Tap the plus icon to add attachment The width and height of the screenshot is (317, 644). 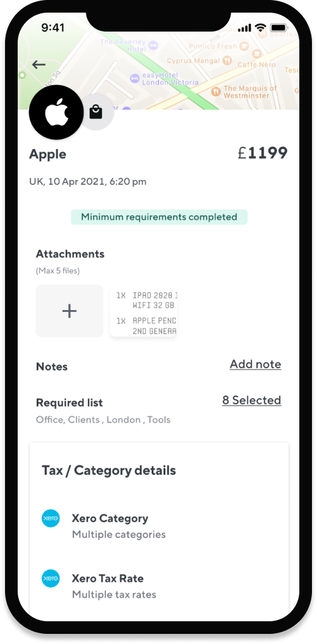pyautogui.click(x=69, y=311)
